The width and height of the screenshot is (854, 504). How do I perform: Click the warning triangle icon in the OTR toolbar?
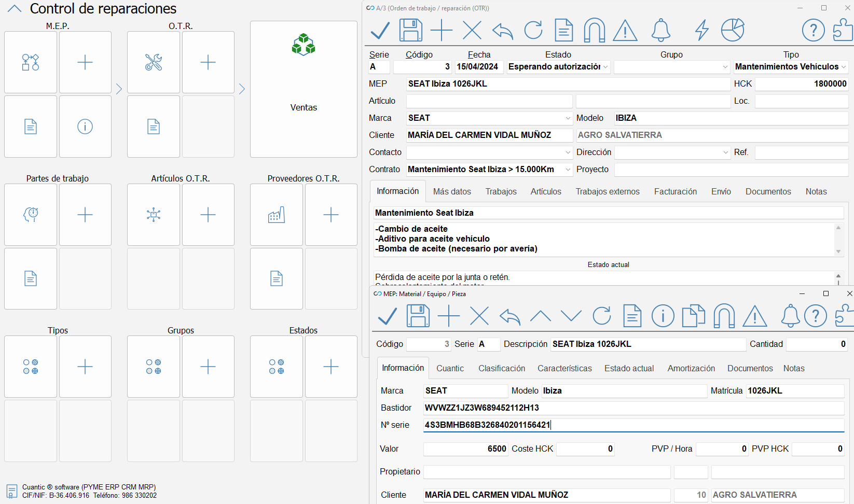tap(625, 30)
